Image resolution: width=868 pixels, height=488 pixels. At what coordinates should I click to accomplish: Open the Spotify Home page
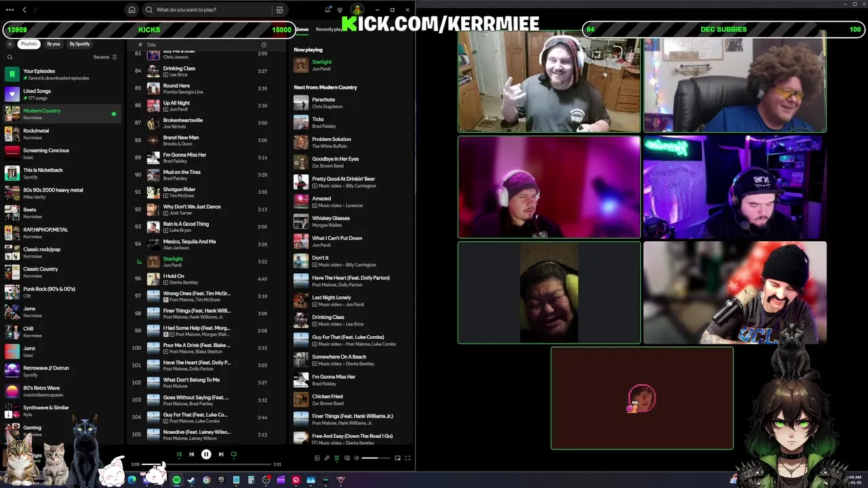tap(132, 9)
